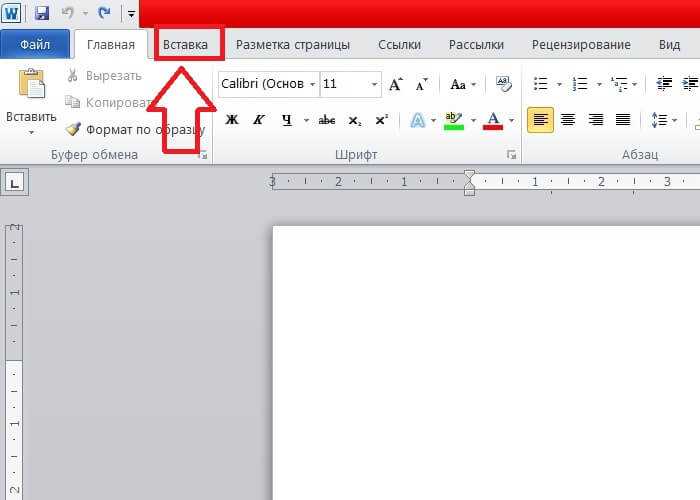Click the indent marker on horizontal ruler

tap(469, 183)
